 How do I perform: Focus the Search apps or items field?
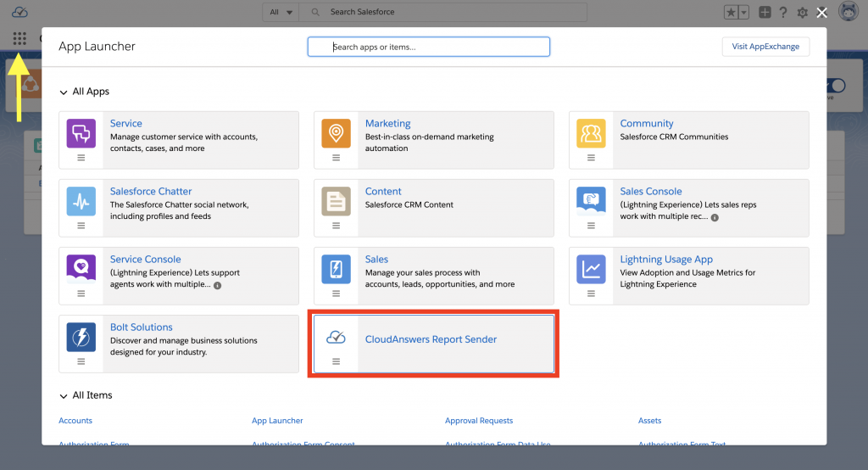pyautogui.click(x=428, y=47)
